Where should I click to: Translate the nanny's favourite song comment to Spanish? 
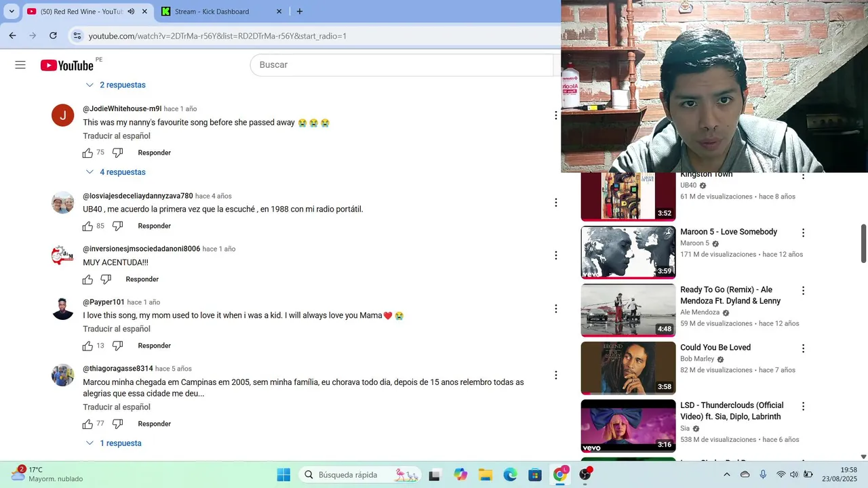117,136
